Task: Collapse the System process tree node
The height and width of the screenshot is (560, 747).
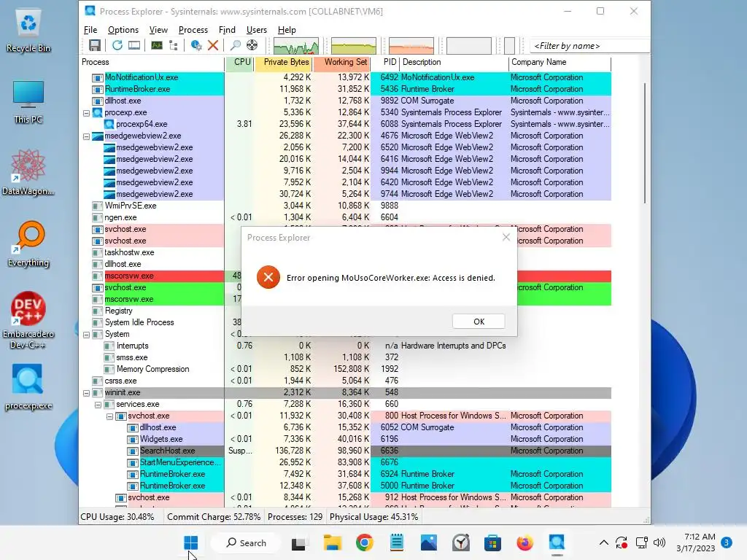Action: (x=86, y=335)
